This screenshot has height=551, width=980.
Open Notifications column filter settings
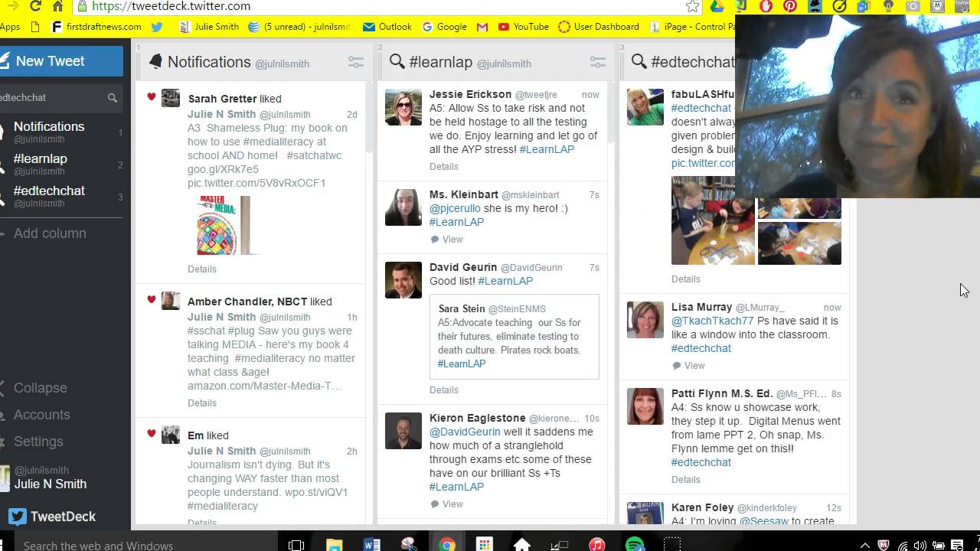tap(356, 63)
